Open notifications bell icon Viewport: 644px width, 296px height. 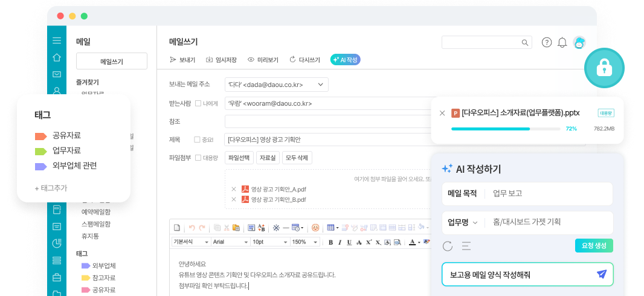click(x=562, y=42)
